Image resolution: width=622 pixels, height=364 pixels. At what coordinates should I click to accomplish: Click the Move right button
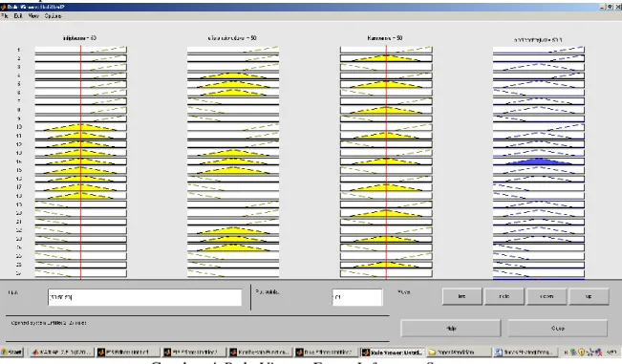pos(504,296)
